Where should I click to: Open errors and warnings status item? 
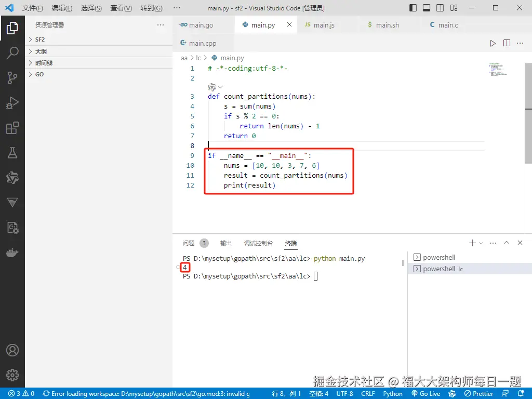(21, 394)
